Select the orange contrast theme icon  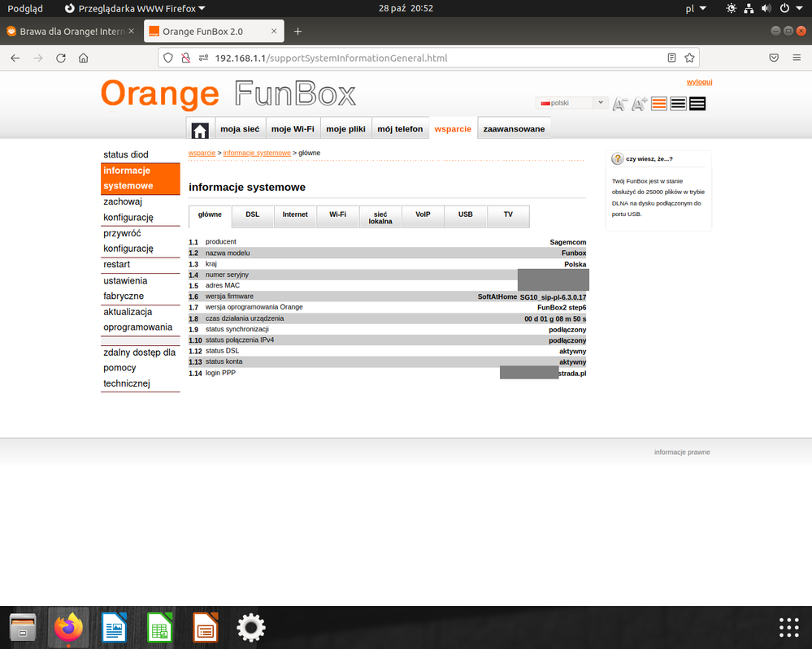click(x=659, y=104)
